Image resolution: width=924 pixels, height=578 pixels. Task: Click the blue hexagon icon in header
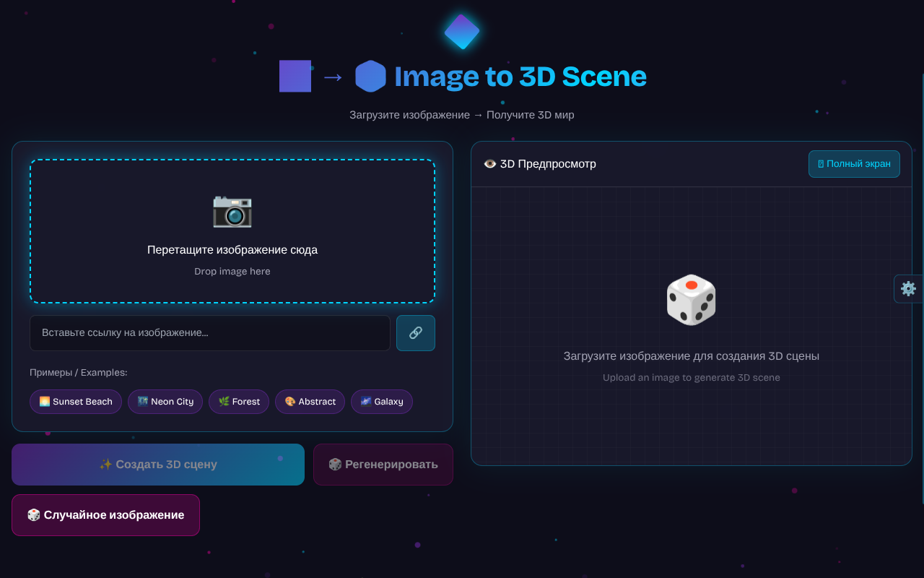pyautogui.click(x=370, y=77)
